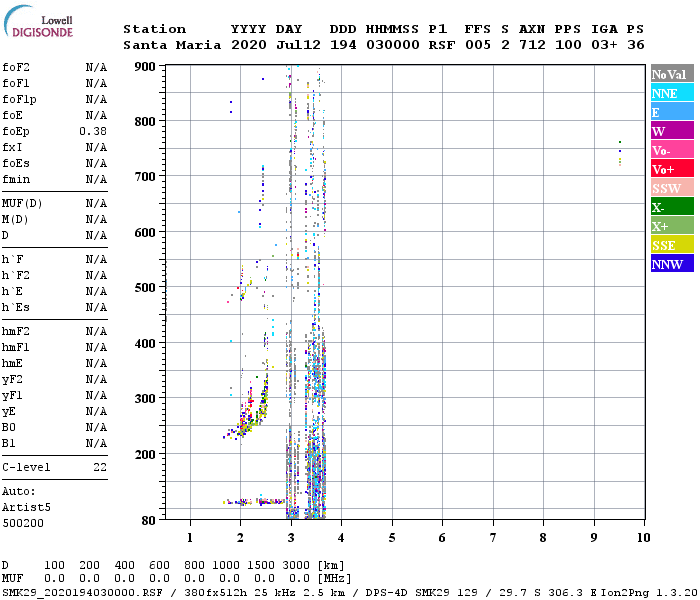Click the 3000 distance column header
The height and width of the screenshot is (600, 700).
click(x=296, y=565)
